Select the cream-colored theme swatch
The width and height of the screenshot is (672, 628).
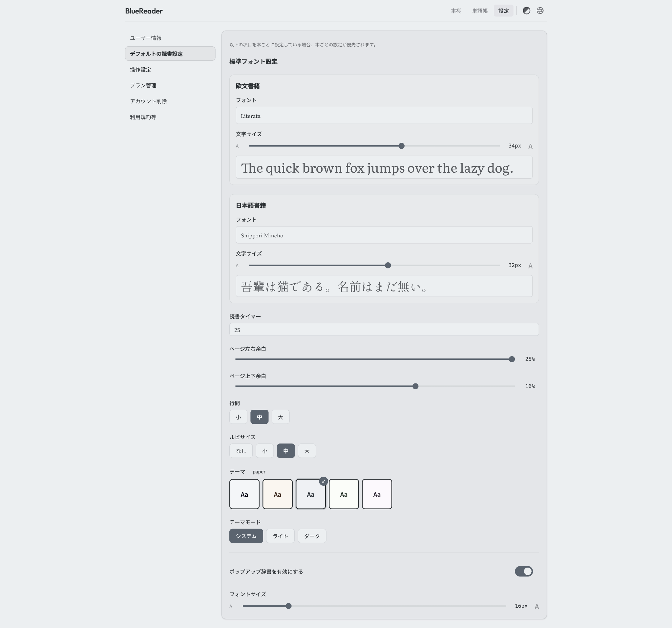[x=278, y=494]
